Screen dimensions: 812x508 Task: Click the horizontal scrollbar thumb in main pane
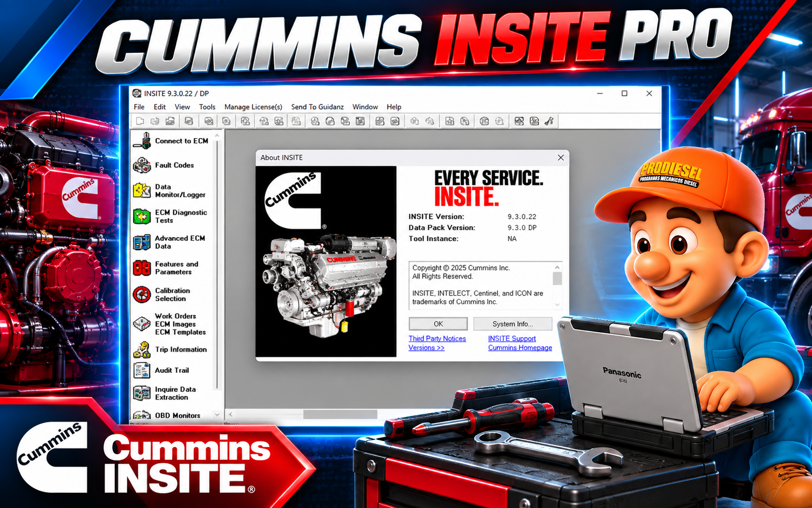tap(340, 414)
